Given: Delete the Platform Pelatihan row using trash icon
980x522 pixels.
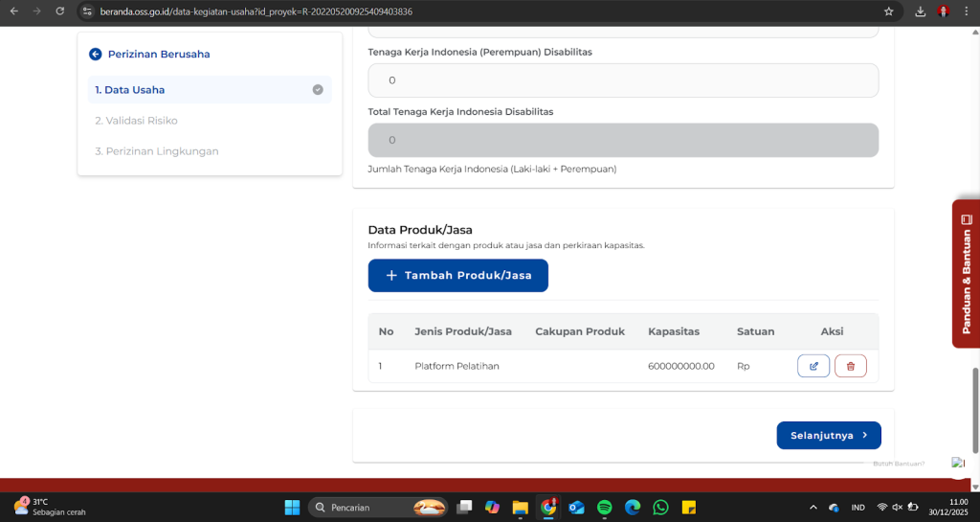Looking at the screenshot, I should point(850,366).
